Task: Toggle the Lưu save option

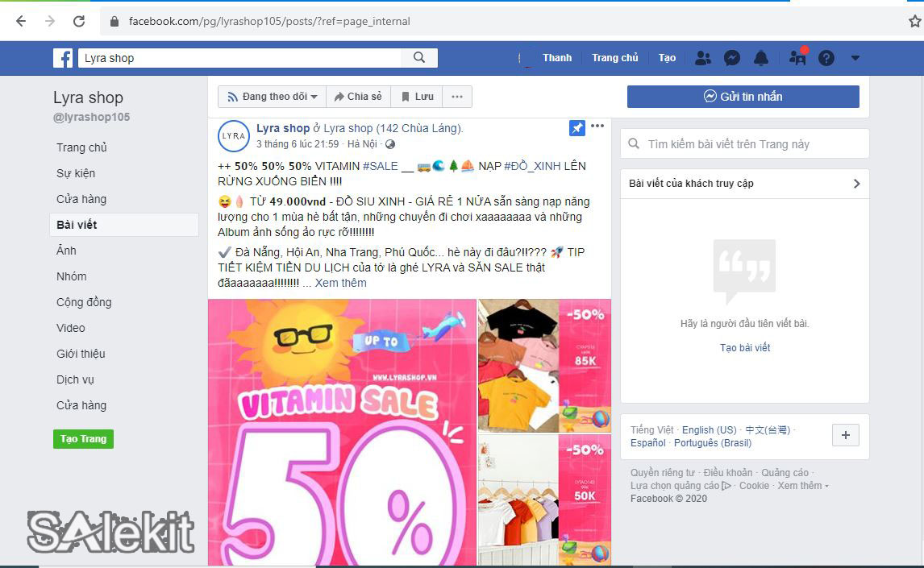Action: coord(416,96)
